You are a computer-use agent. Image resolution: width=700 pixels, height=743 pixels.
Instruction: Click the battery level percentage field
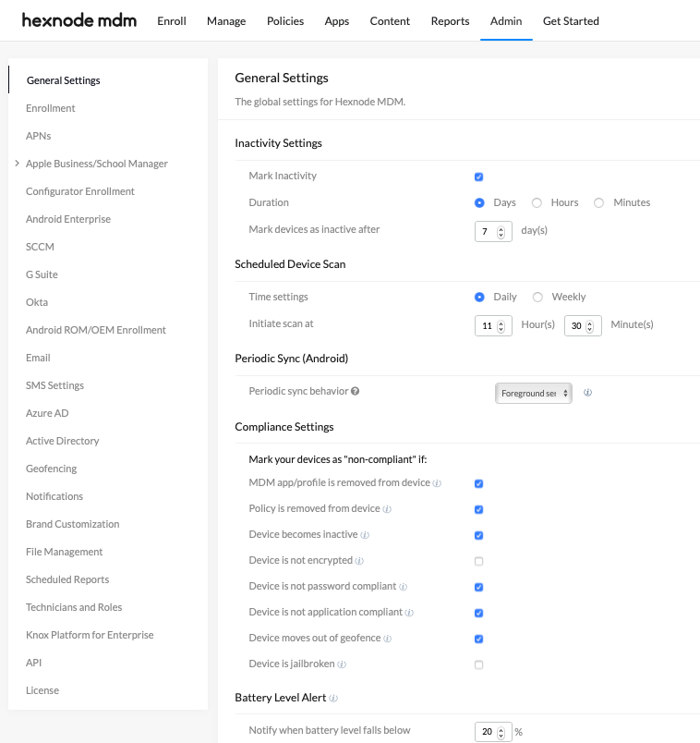pyautogui.click(x=493, y=732)
